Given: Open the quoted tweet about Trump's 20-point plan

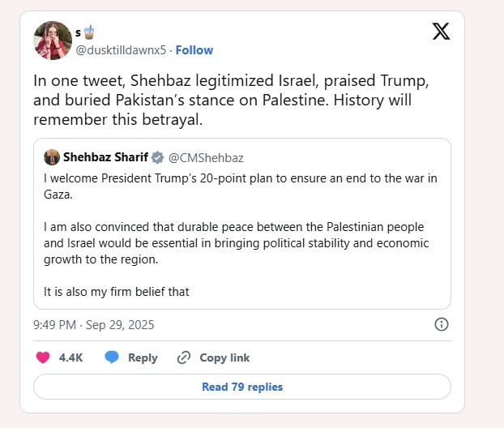Looking at the screenshot, I should coord(241,235).
